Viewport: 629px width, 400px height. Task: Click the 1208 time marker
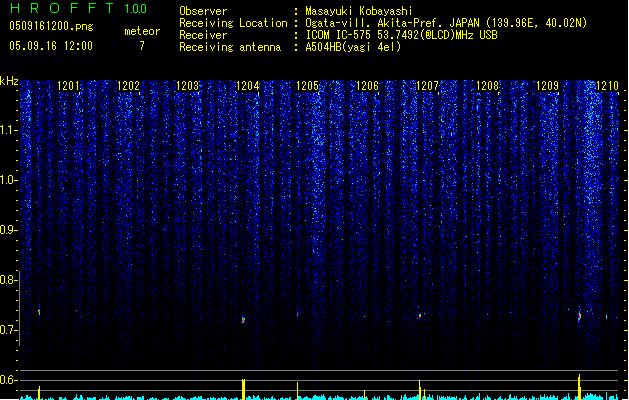coord(487,86)
